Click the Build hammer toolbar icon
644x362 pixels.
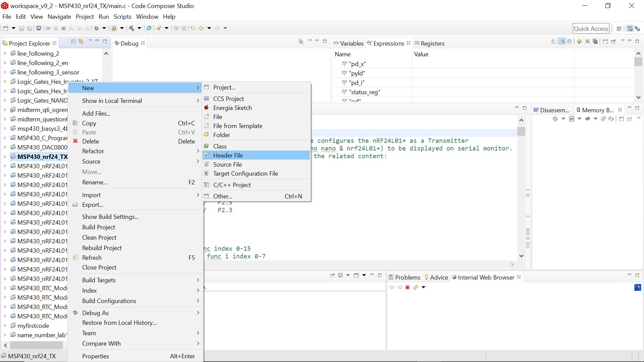click(132, 28)
